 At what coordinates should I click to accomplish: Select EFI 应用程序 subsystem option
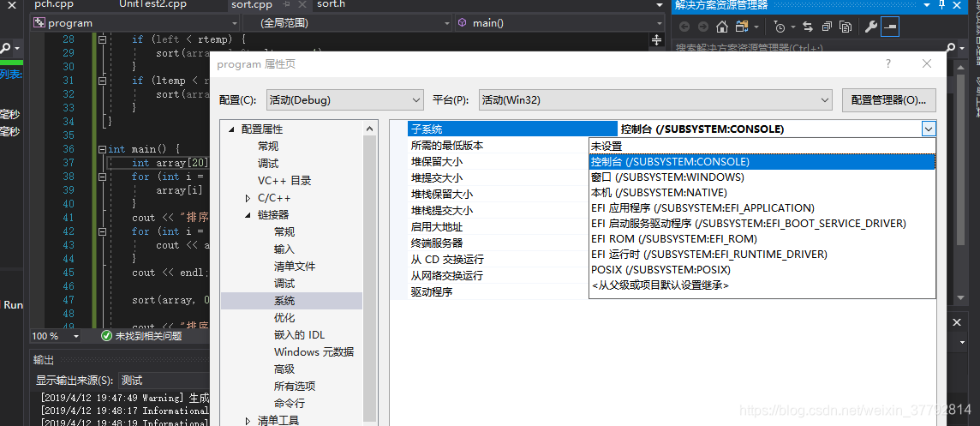762,207
